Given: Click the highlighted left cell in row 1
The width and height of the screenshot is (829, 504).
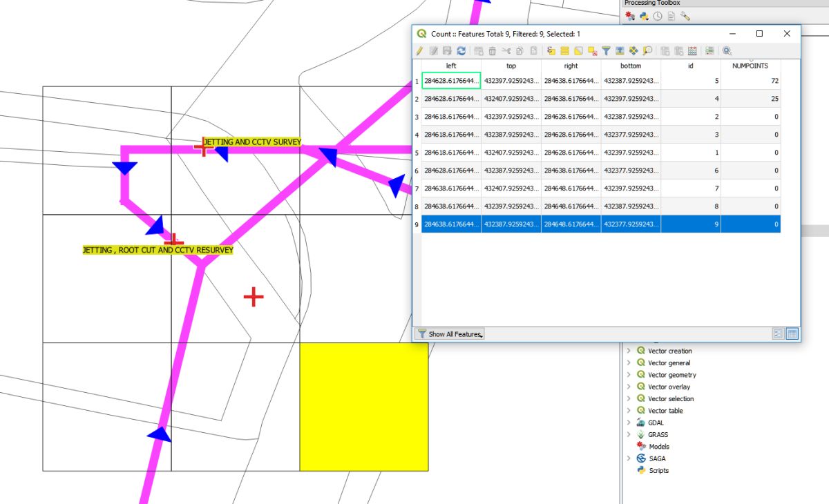Looking at the screenshot, I should [451, 81].
